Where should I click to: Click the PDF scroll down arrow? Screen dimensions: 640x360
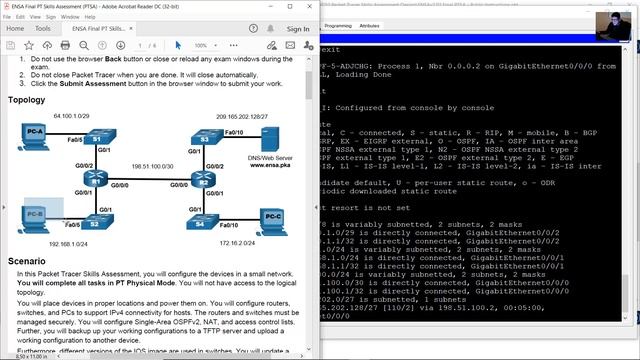[x=309, y=349]
